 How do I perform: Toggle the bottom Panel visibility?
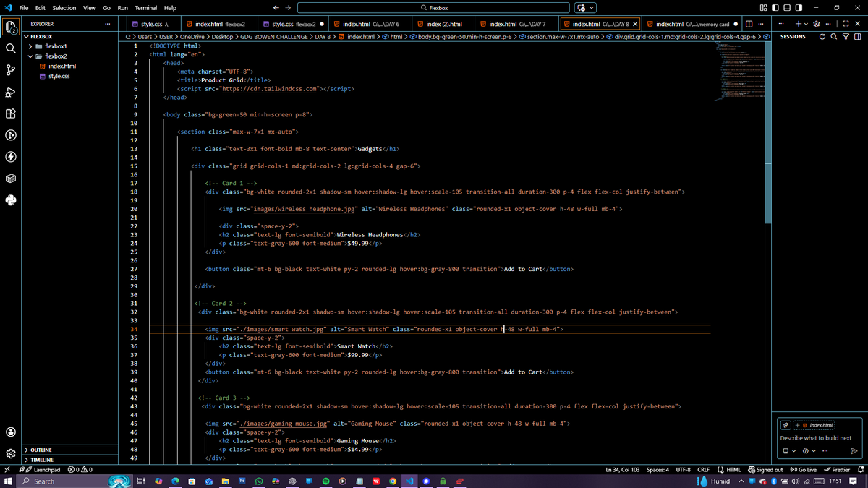tap(788, 8)
